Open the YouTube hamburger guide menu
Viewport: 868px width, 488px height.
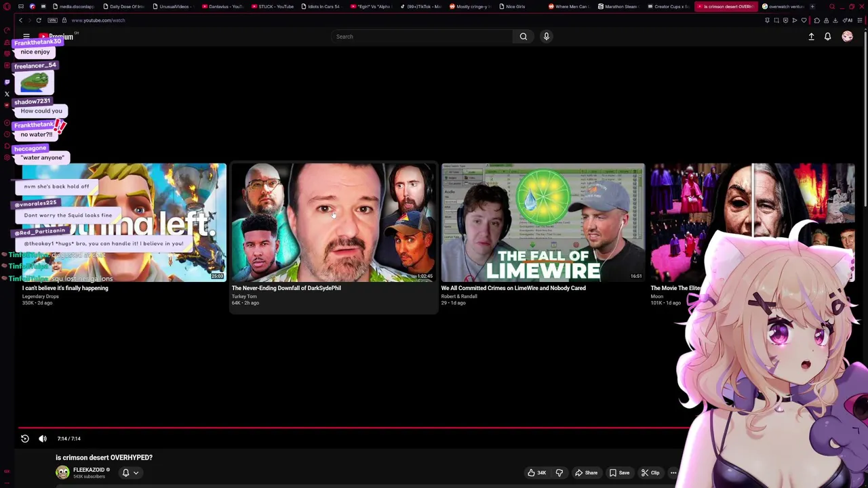click(26, 37)
